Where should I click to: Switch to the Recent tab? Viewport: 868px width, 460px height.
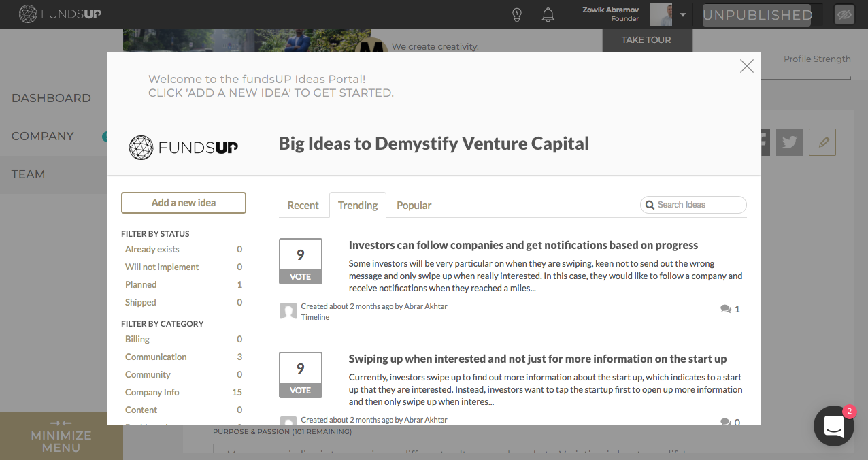coord(303,206)
